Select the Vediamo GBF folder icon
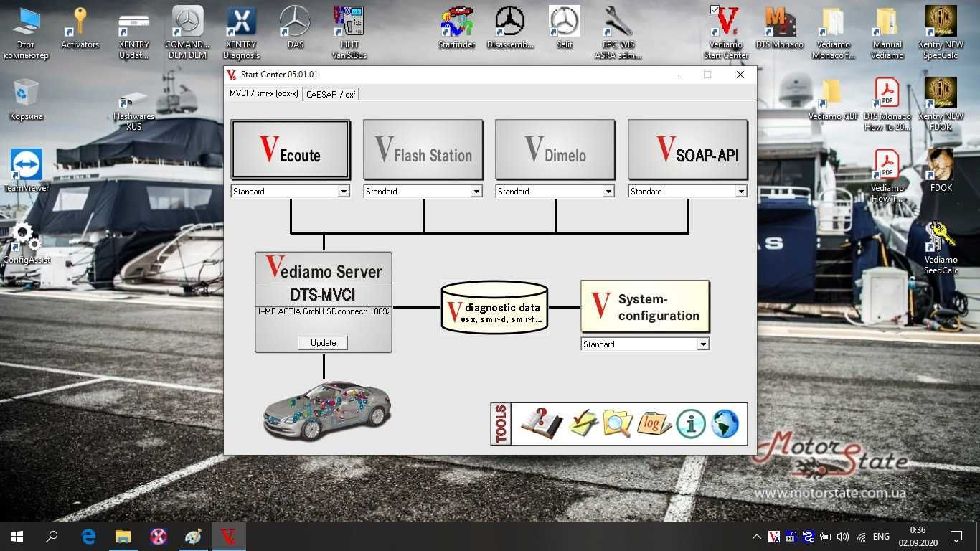Viewport: 980px width, 551px height. pyautogui.click(x=834, y=100)
